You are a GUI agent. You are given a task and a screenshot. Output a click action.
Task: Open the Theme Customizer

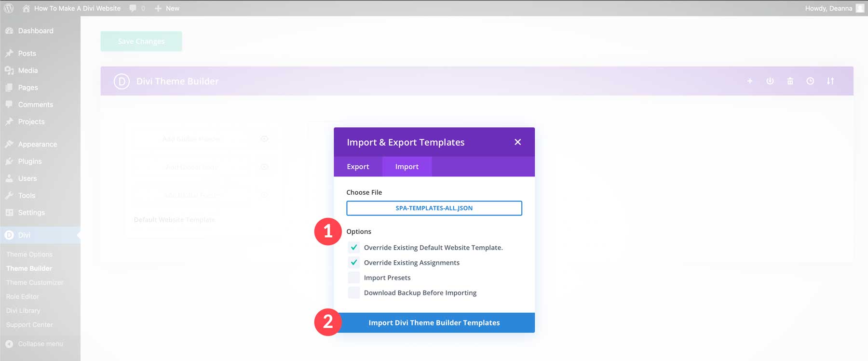(x=35, y=282)
